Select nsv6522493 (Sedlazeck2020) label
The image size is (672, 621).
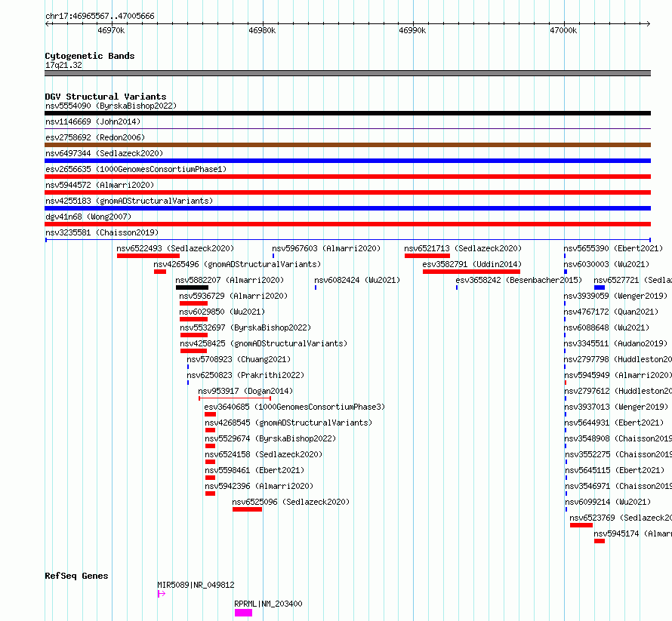pyautogui.click(x=175, y=248)
